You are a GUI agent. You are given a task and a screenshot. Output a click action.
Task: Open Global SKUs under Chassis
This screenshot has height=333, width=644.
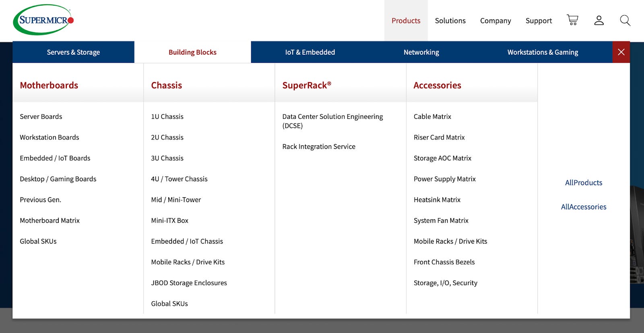click(x=169, y=304)
